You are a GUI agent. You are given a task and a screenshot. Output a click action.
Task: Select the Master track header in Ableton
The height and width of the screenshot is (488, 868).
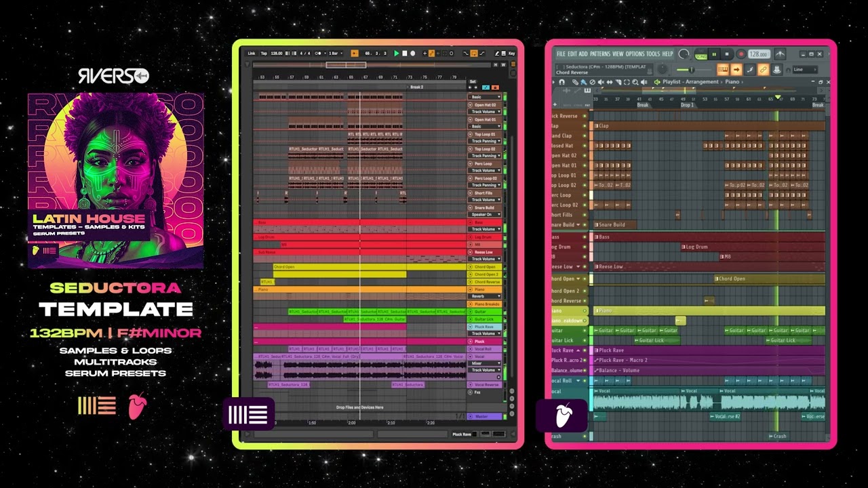484,416
